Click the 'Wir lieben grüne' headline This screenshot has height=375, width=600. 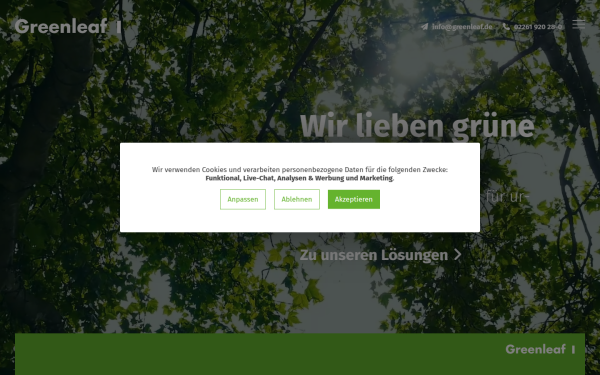click(417, 126)
